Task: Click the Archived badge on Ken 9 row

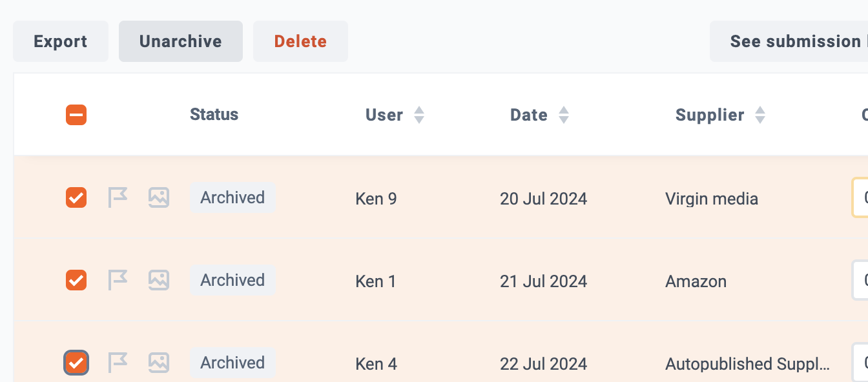Action: (x=232, y=197)
